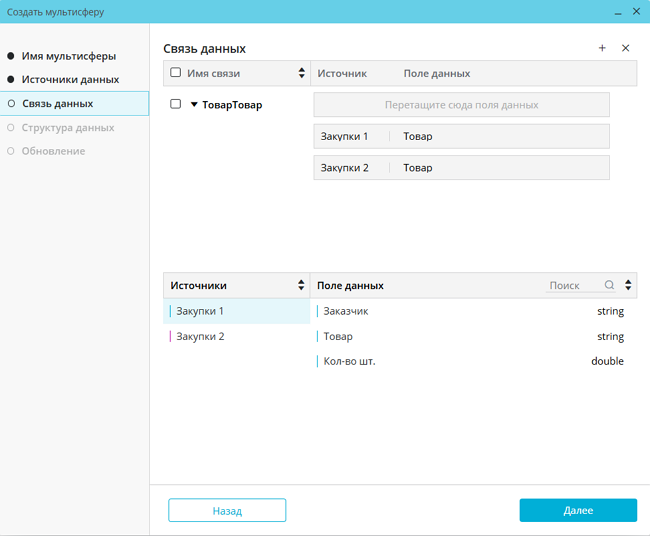The image size is (650, 536).
Task: Select the Закупки 2 source
Action: [x=200, y=336]
